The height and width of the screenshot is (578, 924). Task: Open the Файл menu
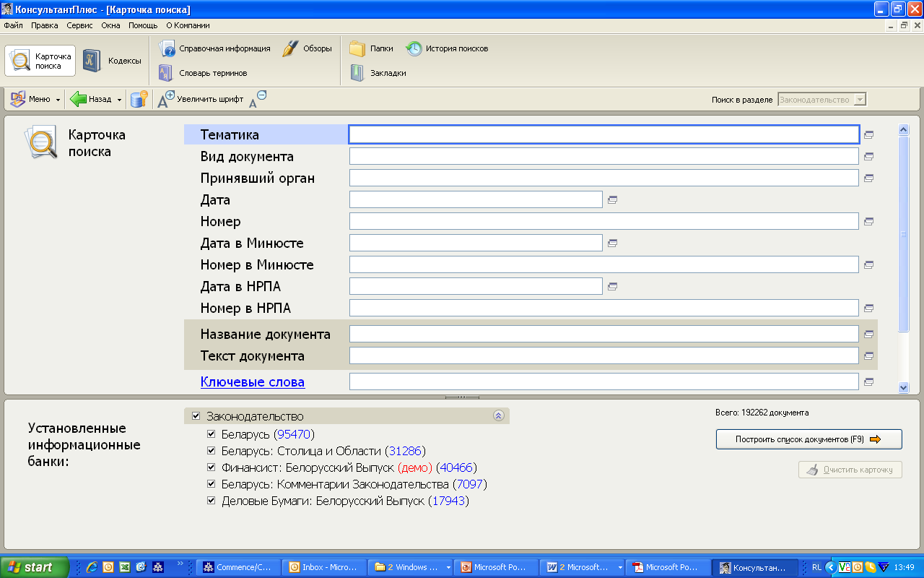[13, 25]
